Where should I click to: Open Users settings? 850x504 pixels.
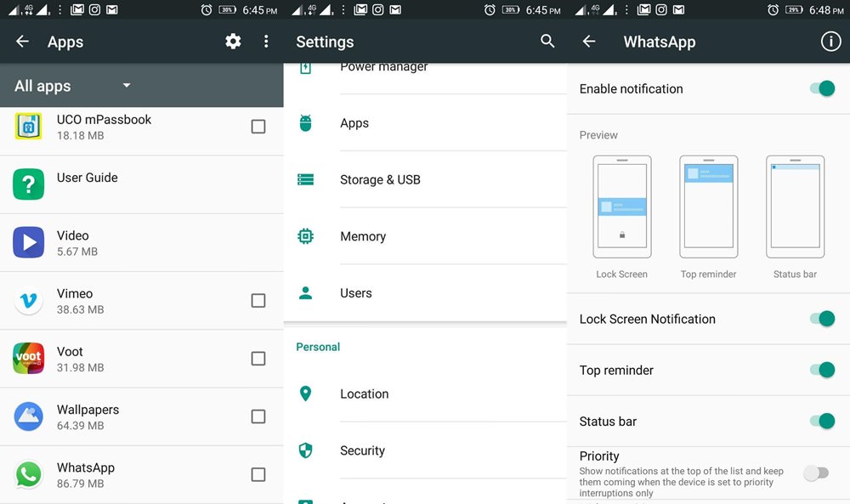(x=425, y=293)
